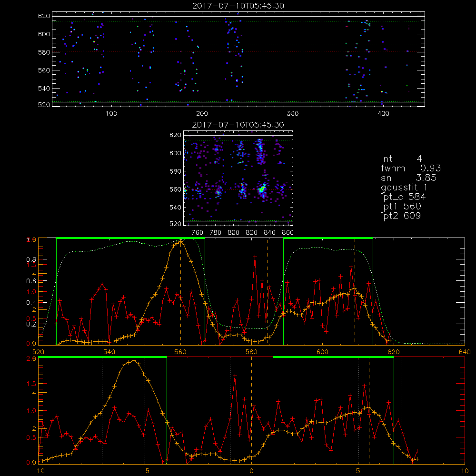Click the 'ipt_c 584' value
The height and width of the screenshot is (476, 476).
pos(403,197)
